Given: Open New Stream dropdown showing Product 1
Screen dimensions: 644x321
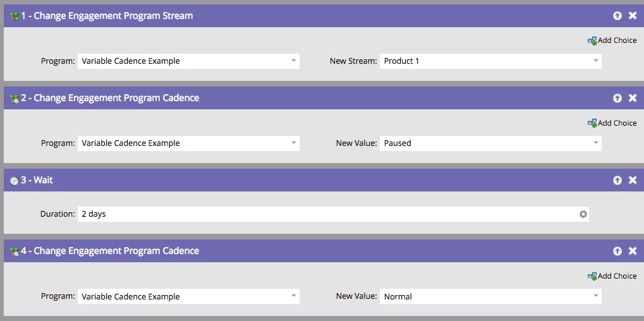Looking at the screenshot, I should (490, 61).
